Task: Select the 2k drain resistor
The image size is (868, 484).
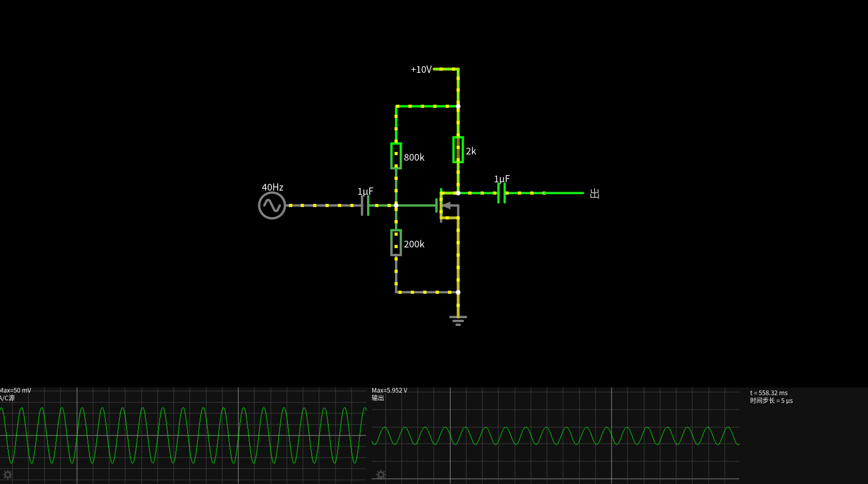Action: (x=458, y=150)
